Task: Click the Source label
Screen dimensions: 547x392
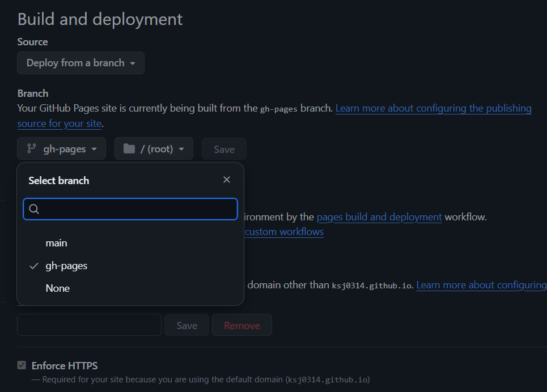Action: [x=32, y=42]
